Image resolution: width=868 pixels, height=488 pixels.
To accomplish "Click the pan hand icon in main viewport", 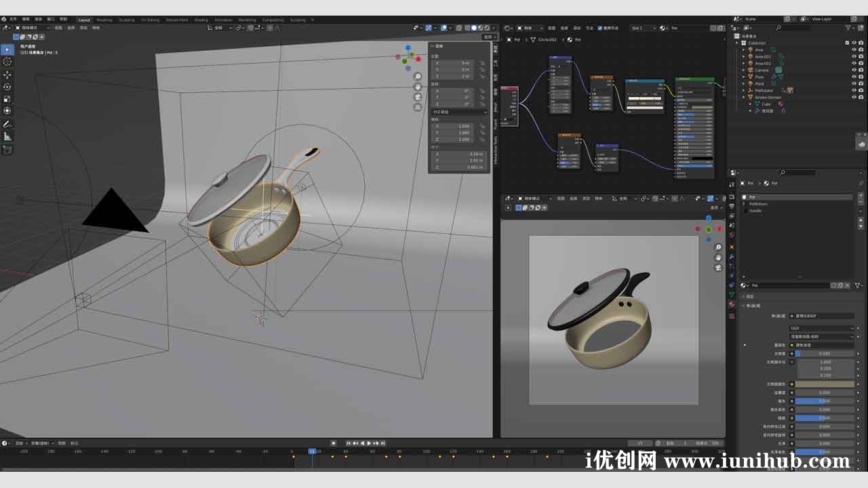I will click(x=418, y=87).
